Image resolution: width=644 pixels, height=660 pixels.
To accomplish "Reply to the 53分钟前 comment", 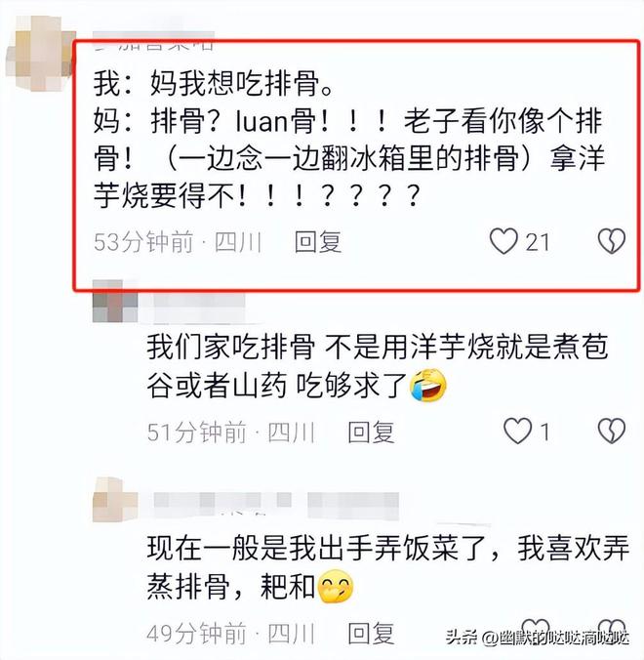I will [318, 242].
